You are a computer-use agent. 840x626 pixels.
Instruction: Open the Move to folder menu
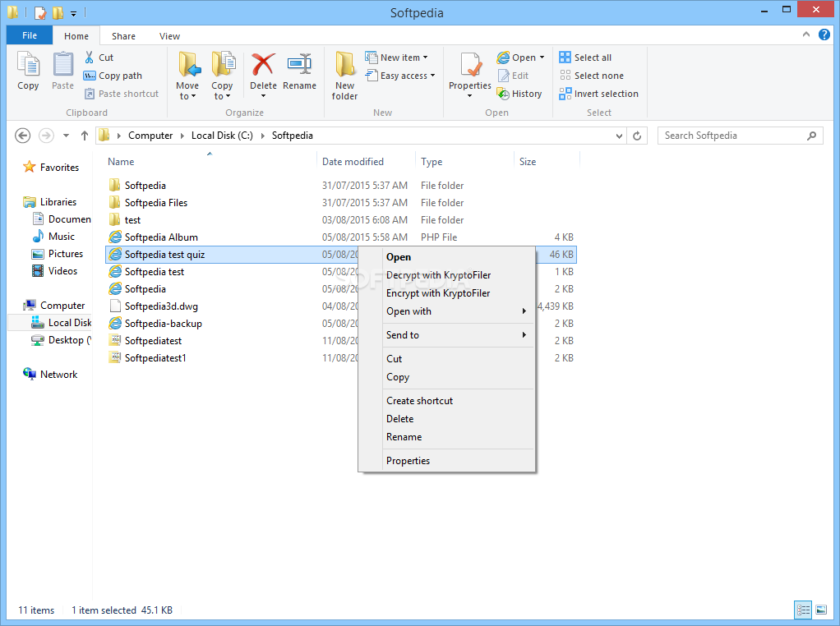[187, 76]
